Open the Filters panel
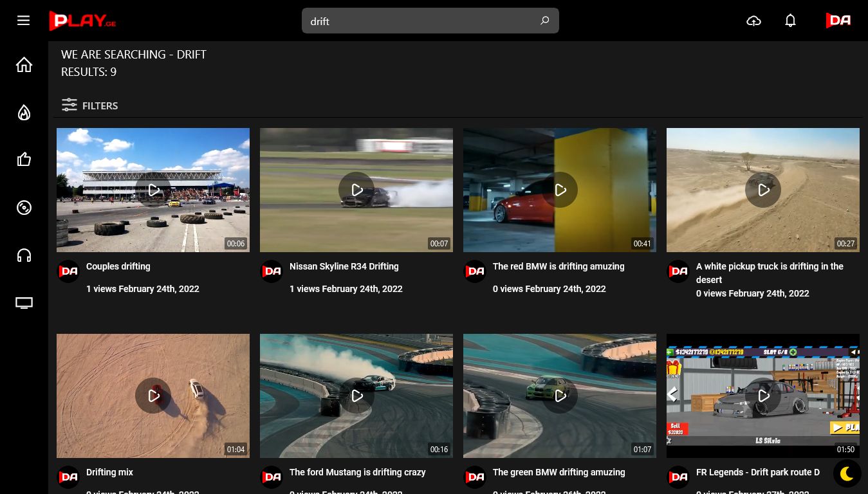 (x=89, y=105)
